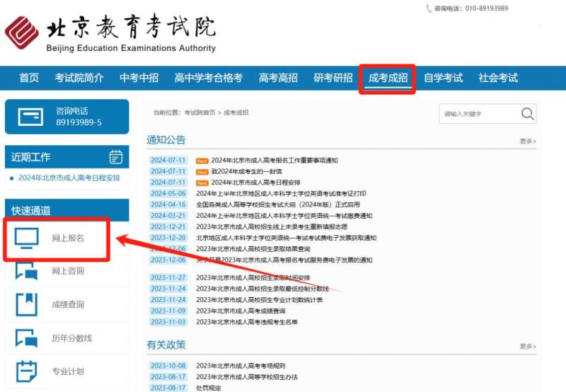Open 2024年北京市成人高考日程安排 sidebar link
This screenshot has height=392, width=566.
[x=69, y=178]
